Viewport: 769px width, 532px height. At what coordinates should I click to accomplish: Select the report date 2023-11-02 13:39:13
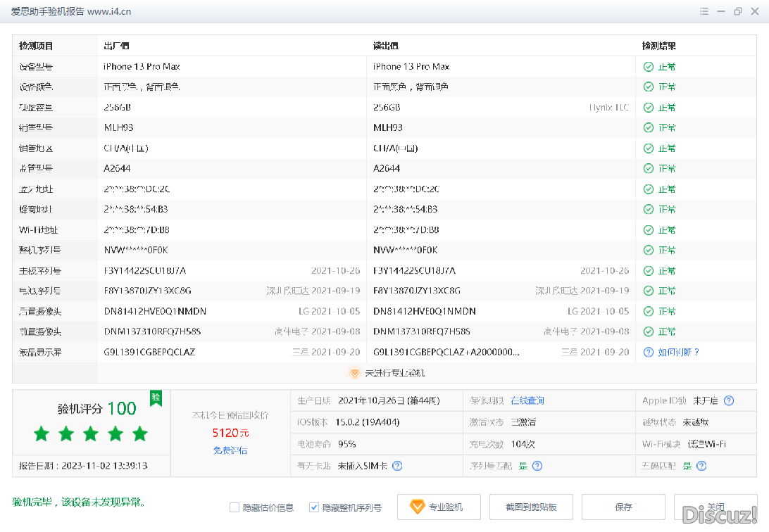pos(104,465)
